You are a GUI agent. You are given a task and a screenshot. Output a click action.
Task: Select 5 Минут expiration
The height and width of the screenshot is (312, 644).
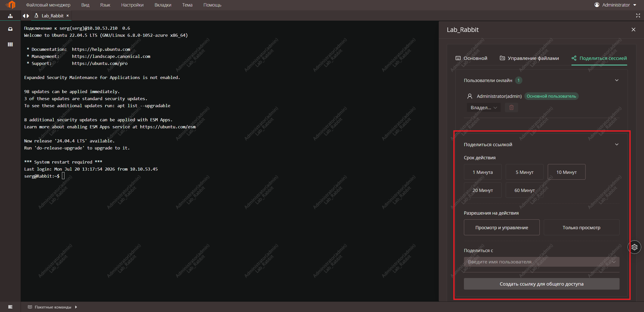tap(524, 172)
